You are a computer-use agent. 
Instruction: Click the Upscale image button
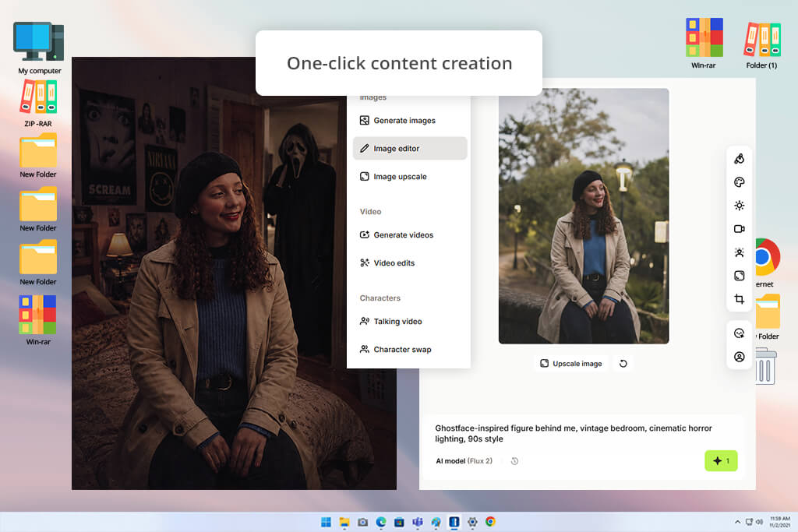(x=570, y=364)
